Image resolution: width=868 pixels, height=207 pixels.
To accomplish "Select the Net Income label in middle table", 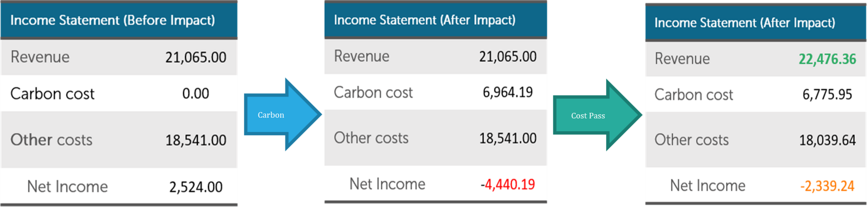I will coord(388,184).
